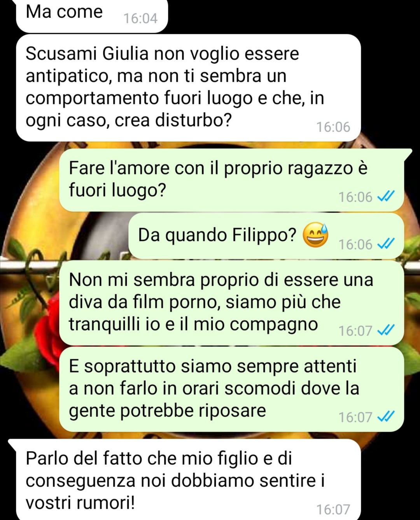Click read receipt ticks on "gente potrebbe riposare"
This screenshot has width=420, height=520.
tap(386, 417)
